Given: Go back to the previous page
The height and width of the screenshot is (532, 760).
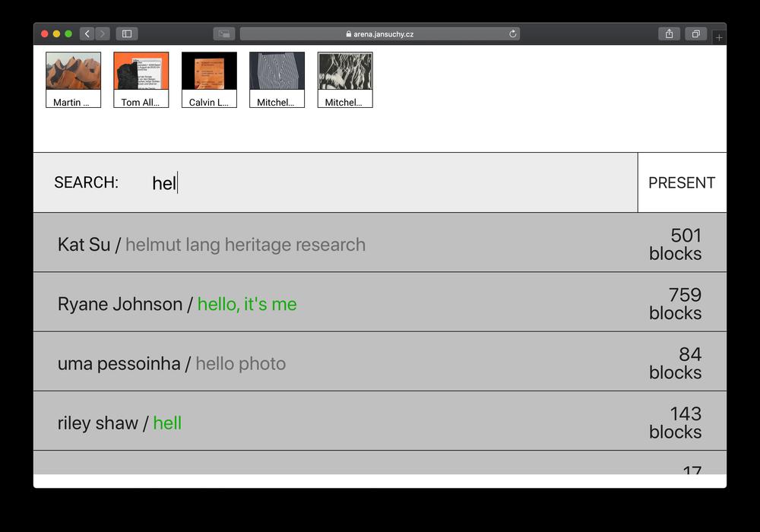Looking at the screenshot, I should pyautogui.click(x=87, y=33).
